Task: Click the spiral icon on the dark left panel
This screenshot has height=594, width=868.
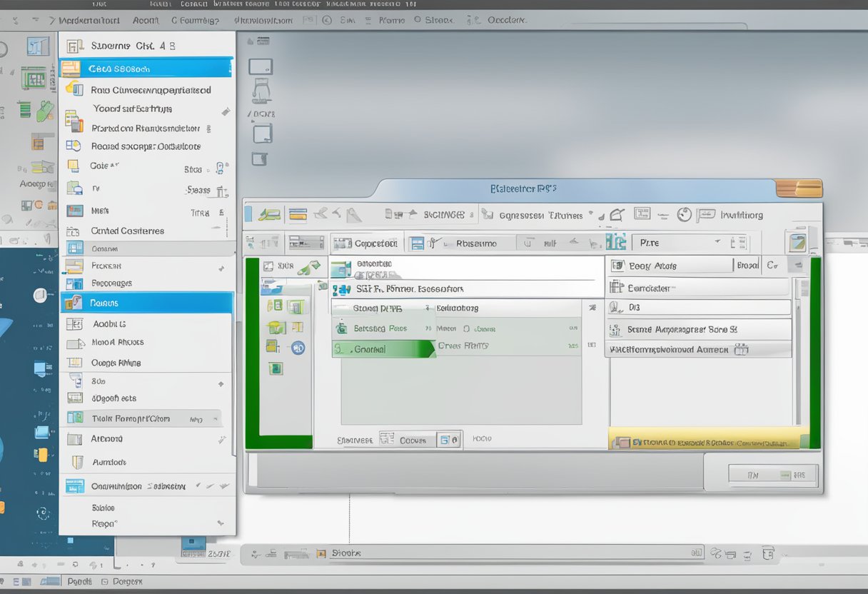Action: (x=41, y=513)
